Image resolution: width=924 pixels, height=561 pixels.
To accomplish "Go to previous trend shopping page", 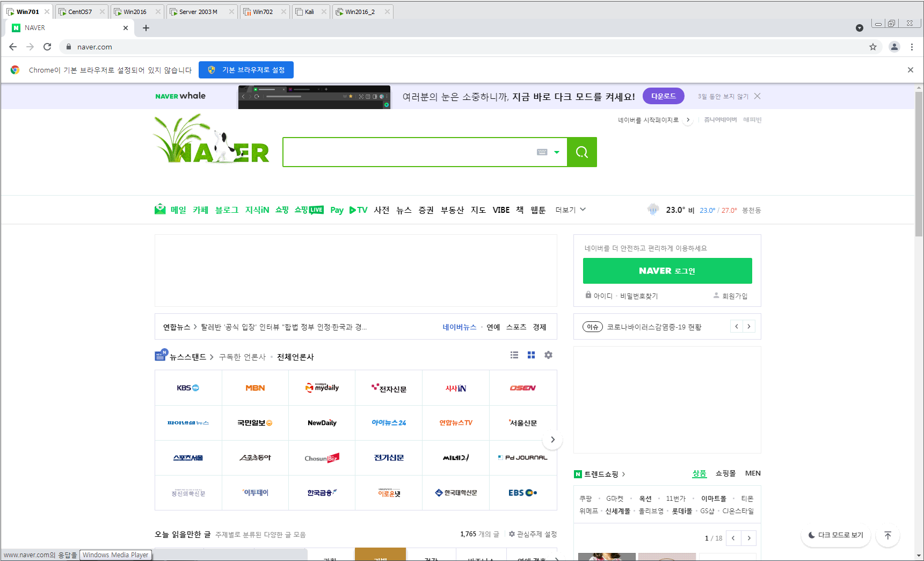I will 733,538.
